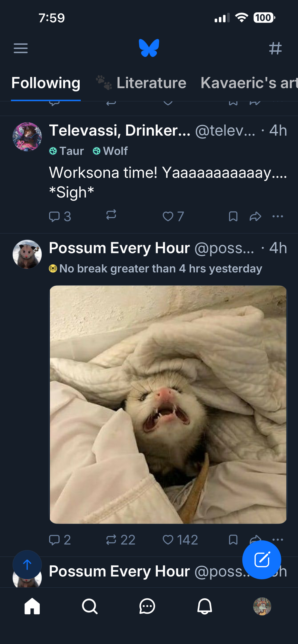This screenshot has height=644, width=298.
Task: Open the possum in blanket photo
Action: tap(168, 404)
